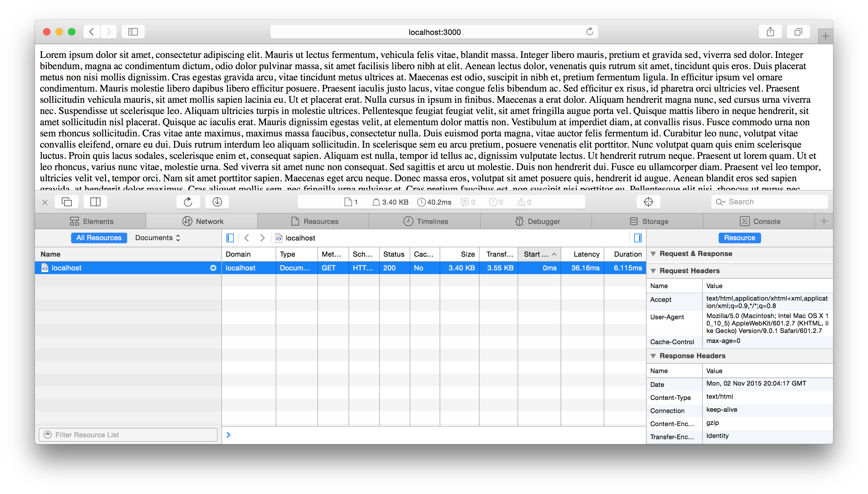Click the resource count indicator

pyautogui.click(x=351, y=202)
